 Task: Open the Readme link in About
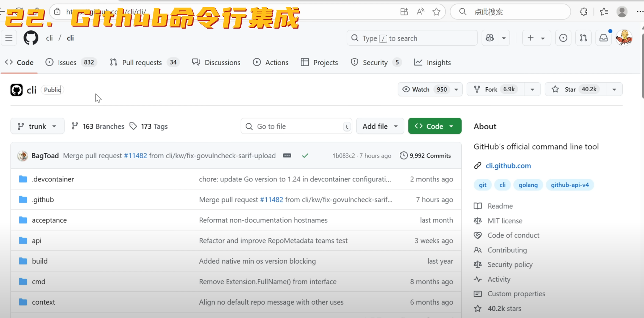[x=500, y=206]
